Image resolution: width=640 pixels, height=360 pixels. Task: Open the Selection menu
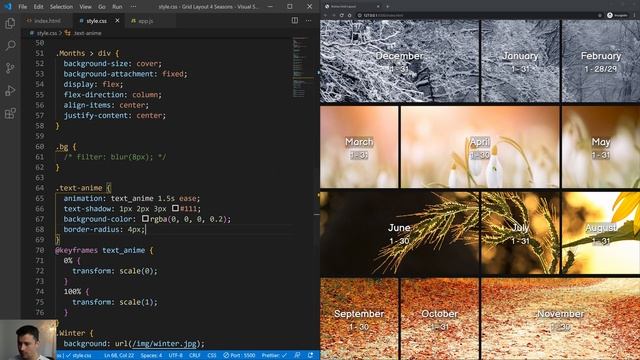click(61, 7)
